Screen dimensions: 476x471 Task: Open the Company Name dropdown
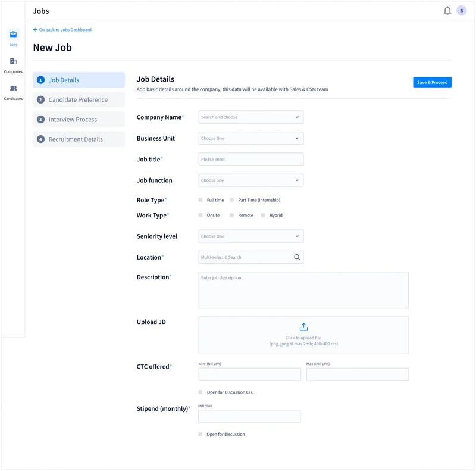pos(251,117)
